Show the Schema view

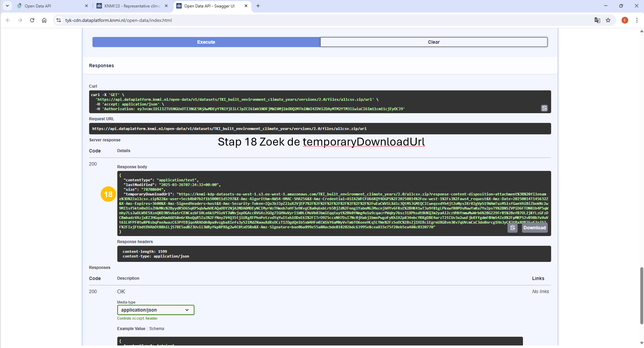[157, 328]
